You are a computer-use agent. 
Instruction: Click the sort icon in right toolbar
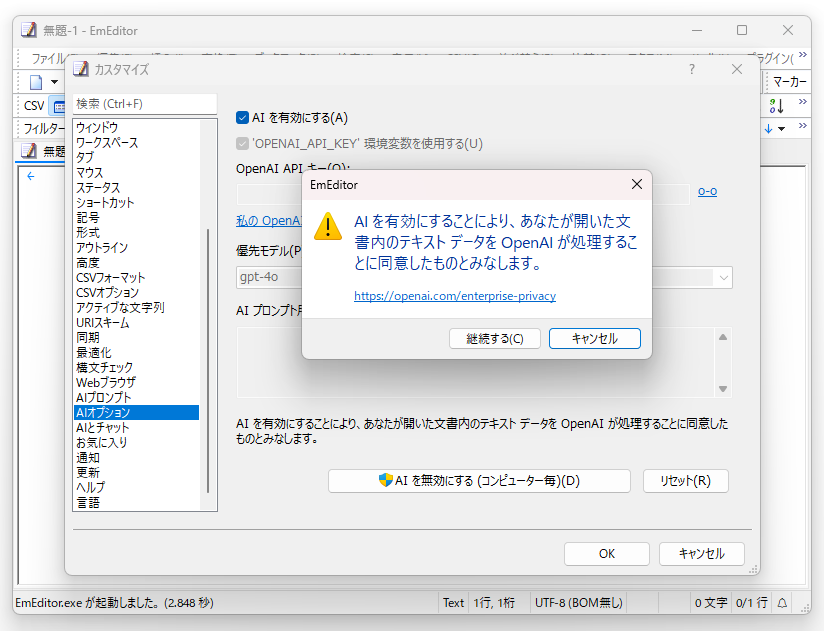click(x=777, y=106)
